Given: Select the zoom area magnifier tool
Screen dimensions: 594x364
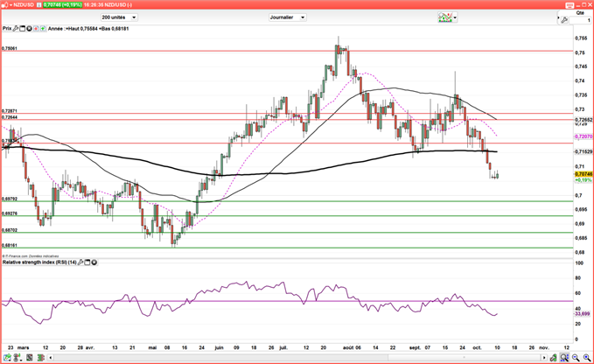Looking at the screenshot, I should 564,357.
